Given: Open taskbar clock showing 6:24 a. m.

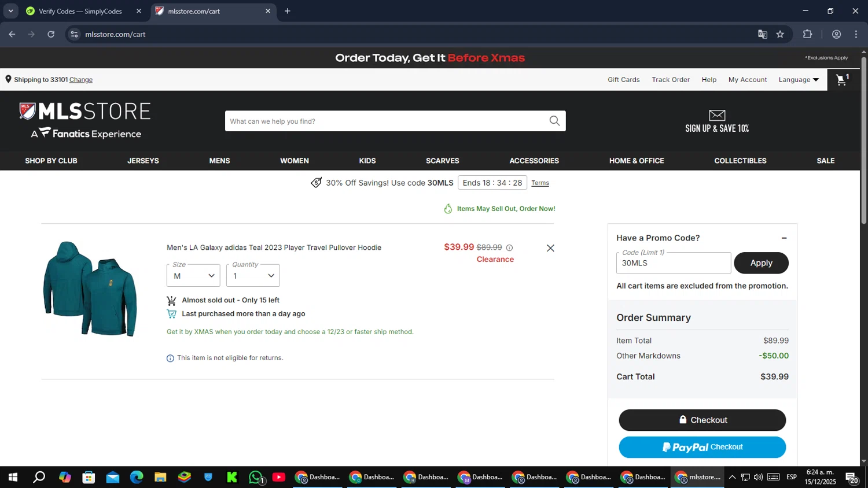Looking at the screenshot, I should coord(820,477).
